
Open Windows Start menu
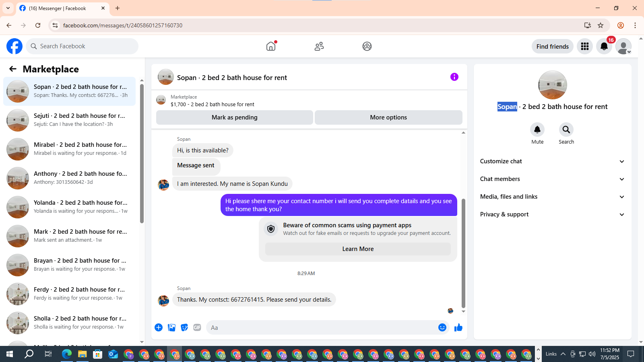10,354
